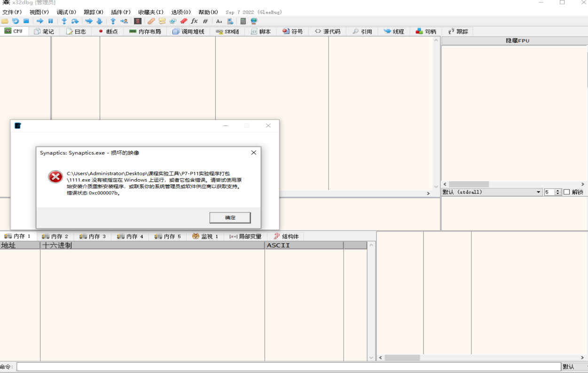Click the step into icon

[x=64, y=21]
